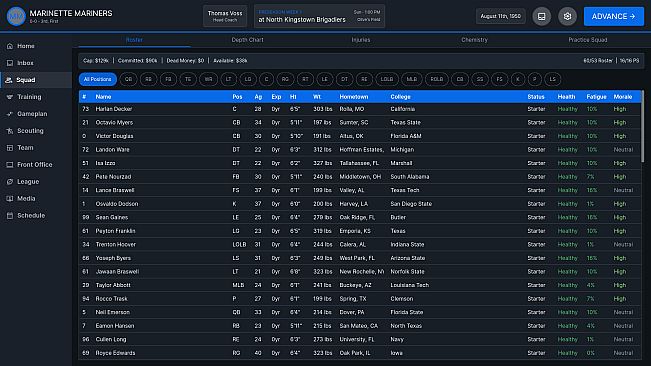This screenshot has height=366, width=651.
Task: Sort the table by Fatigue column
Action: pyautogui.click(x=596, y=97)
